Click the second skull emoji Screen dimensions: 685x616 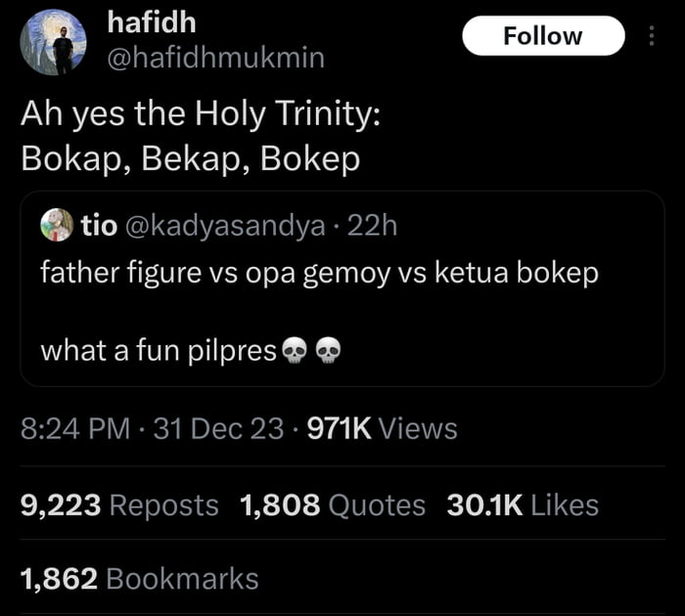[x=329, y=349]
